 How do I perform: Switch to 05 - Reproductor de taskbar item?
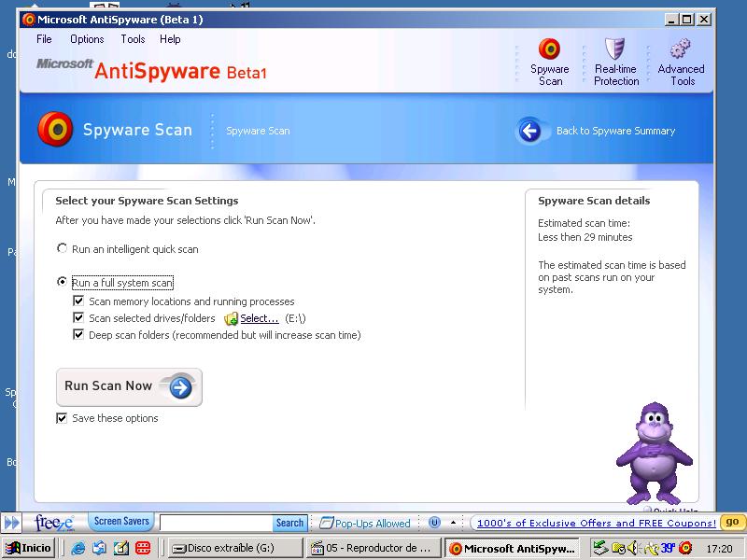click(x=373, y=549)
